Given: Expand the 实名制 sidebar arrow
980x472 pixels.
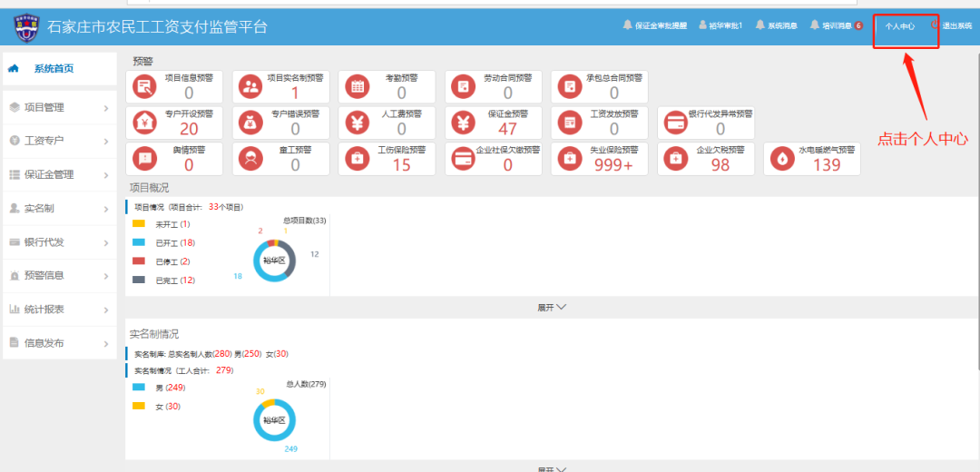Looking at the screenshot, I should (105, 210).
